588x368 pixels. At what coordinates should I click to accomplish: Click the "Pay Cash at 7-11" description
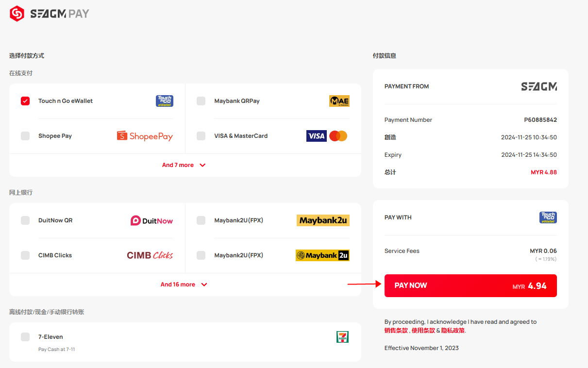click(56, 349)
